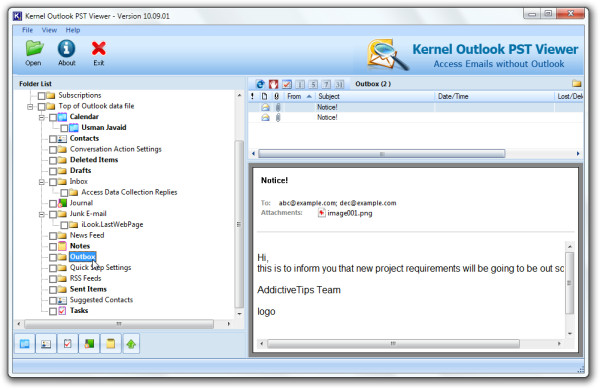Open the File menu

(x=27, y=30)
